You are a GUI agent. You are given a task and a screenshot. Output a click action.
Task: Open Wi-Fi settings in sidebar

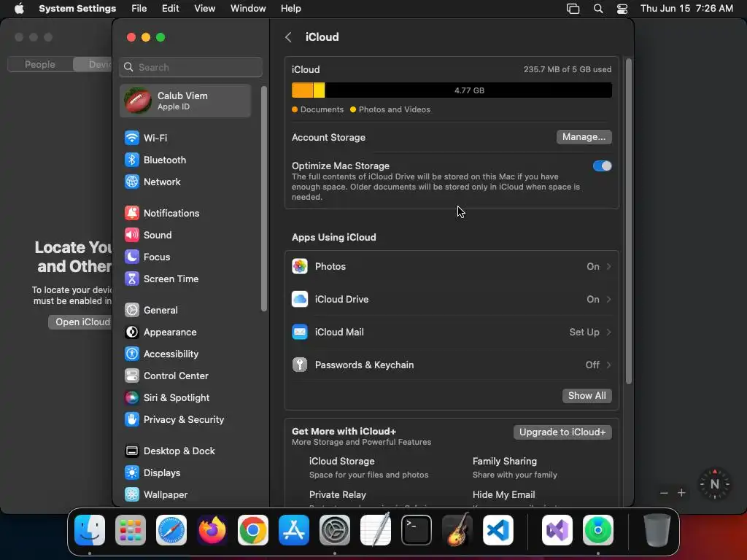[186, 138]
